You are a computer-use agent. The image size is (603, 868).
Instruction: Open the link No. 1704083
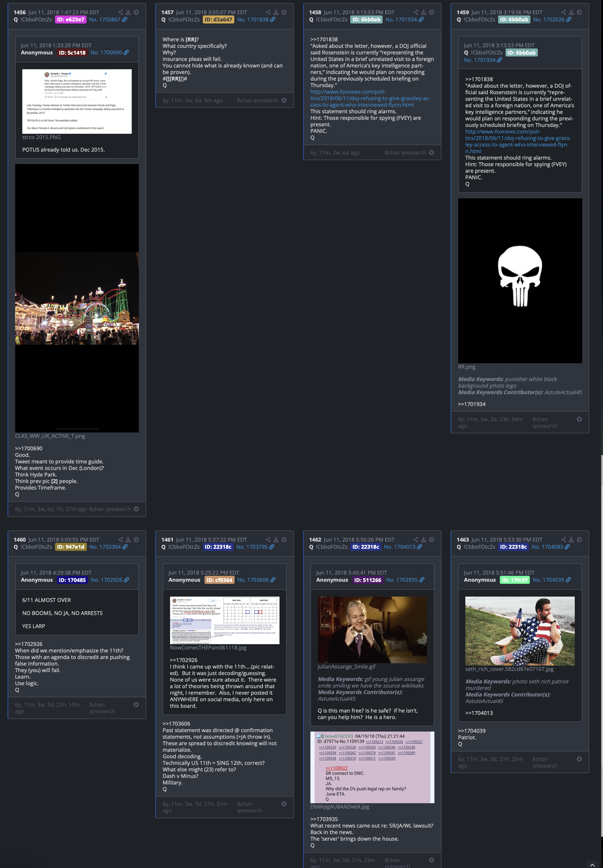[x=550, y=547]
